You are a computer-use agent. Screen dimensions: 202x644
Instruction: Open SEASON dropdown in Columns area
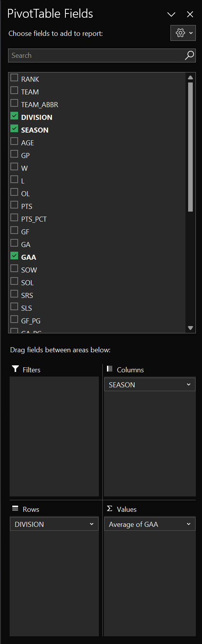click(189, 385)
